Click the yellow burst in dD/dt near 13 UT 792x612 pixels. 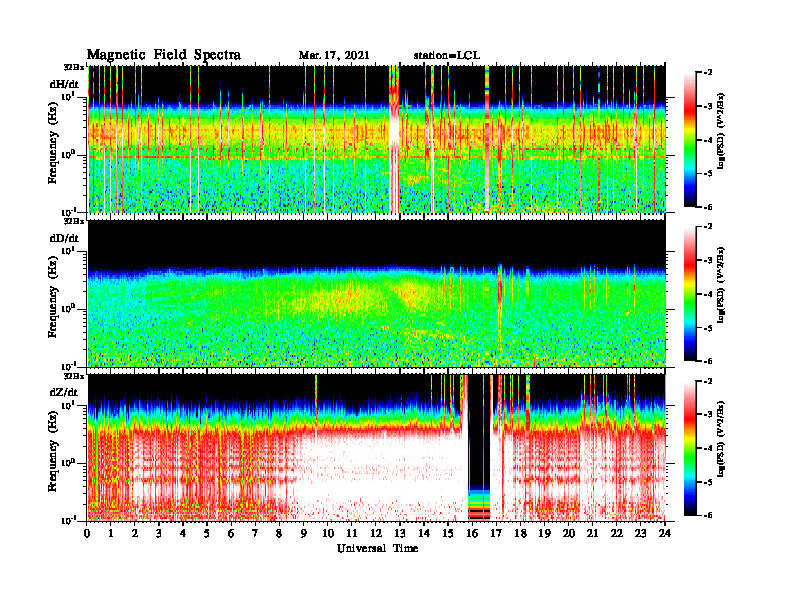click(413, 295)
